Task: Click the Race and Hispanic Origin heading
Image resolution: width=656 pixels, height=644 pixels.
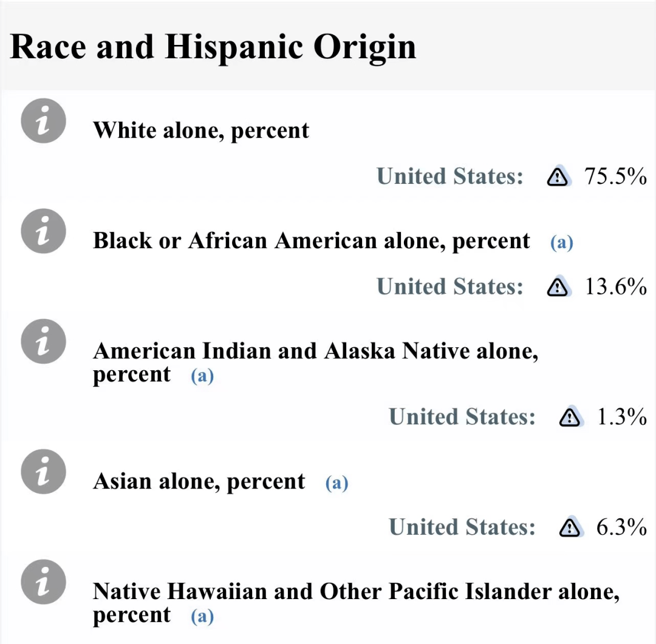Action: (x=213, y=47)
